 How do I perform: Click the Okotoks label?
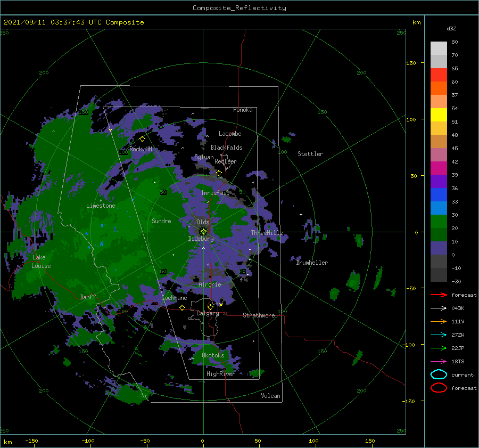pyautogui.click(x=213, y=355)
